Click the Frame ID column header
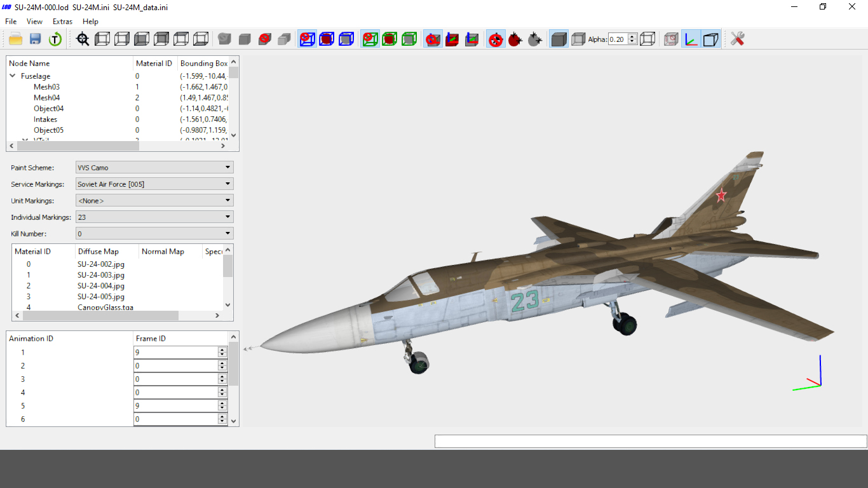This screenshot has width=868, height=488. click(180, 339)
